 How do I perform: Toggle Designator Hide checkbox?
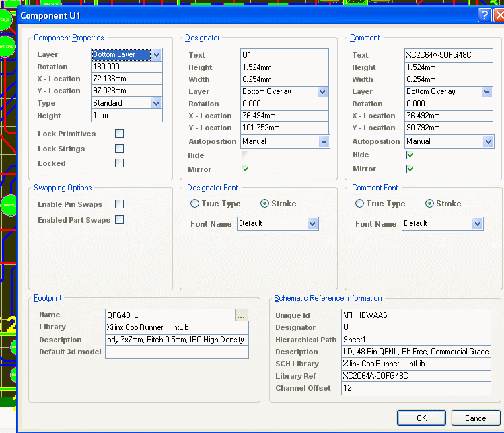246,155
